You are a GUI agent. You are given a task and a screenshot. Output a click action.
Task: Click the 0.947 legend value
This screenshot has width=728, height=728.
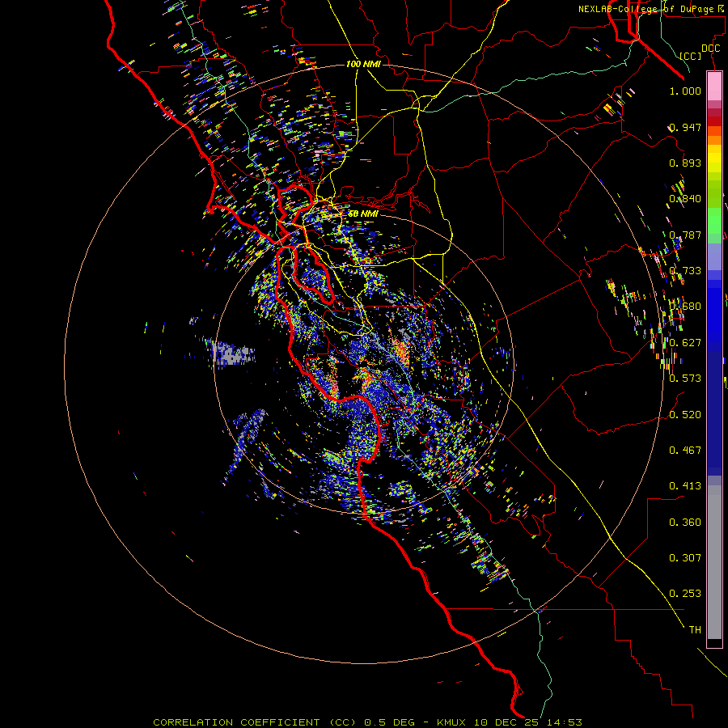(x=685, y=127)
